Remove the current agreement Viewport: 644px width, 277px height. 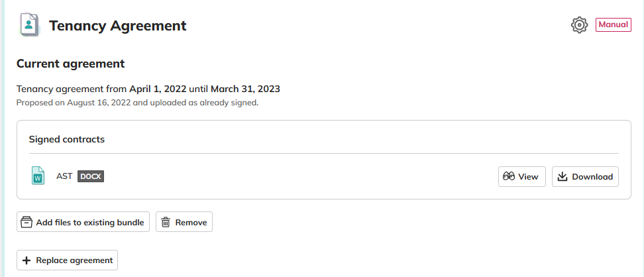tap(184, 223)
